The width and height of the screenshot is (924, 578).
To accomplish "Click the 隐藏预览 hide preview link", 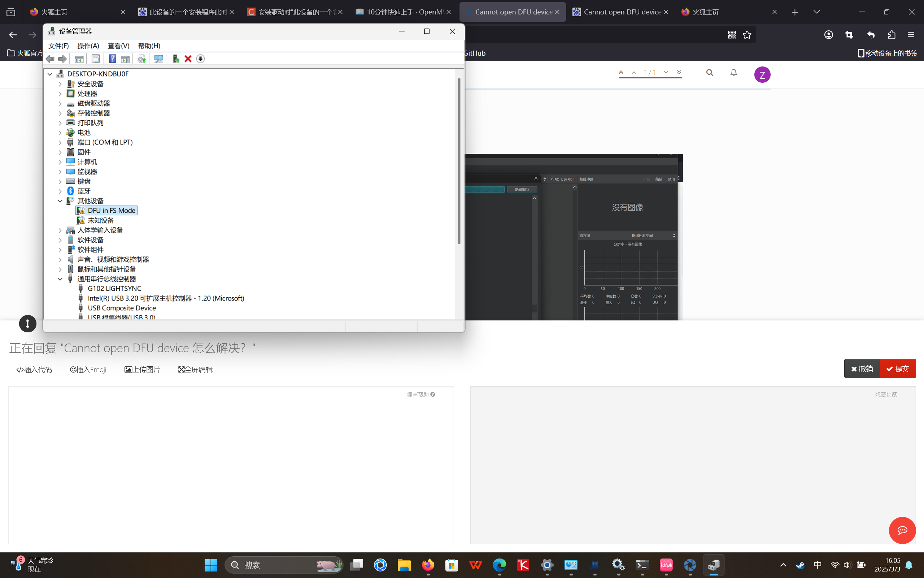I will [x=886, y=394].
